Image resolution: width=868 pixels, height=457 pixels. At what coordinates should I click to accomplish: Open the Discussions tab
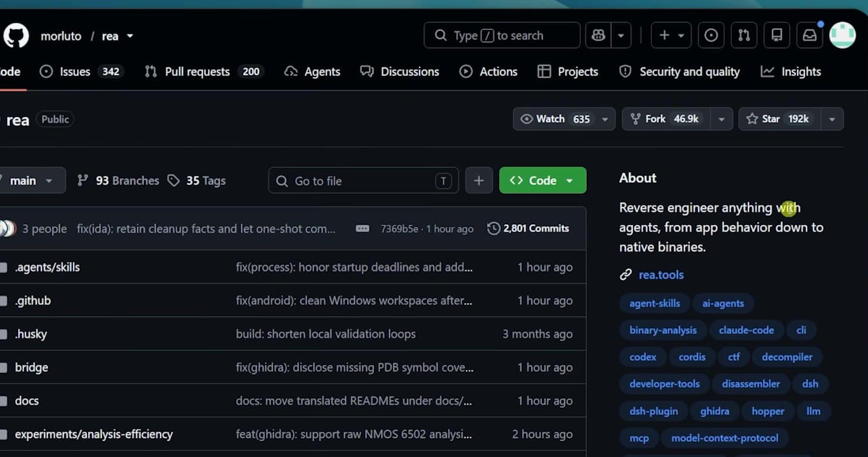tap(399, 72)
